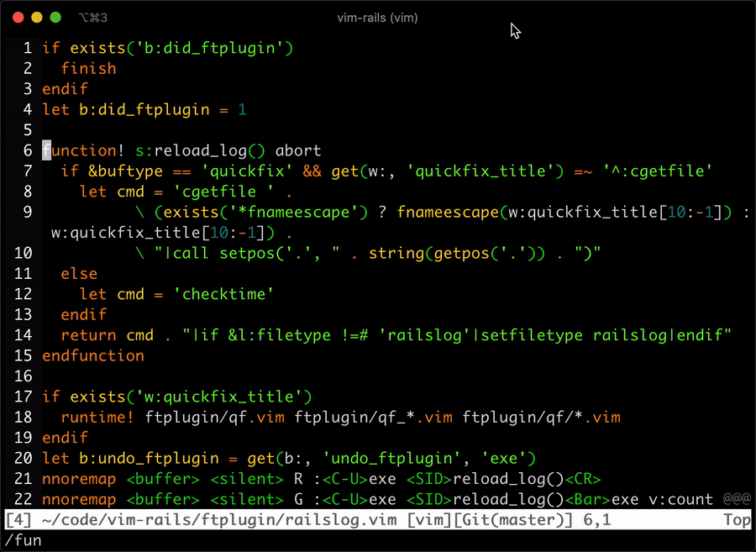
Task: Click the ⌥⌘3 shortcut label in title bar
Action: coord(93,18)
